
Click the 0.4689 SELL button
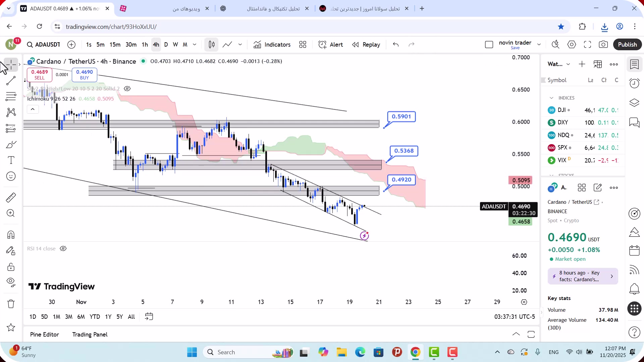tap(40, 75)
